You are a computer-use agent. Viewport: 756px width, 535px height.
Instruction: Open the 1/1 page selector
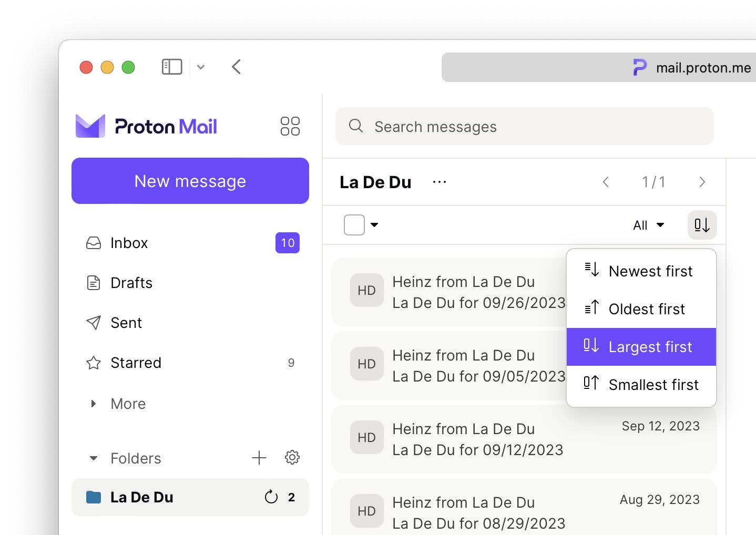coord(653,182)
